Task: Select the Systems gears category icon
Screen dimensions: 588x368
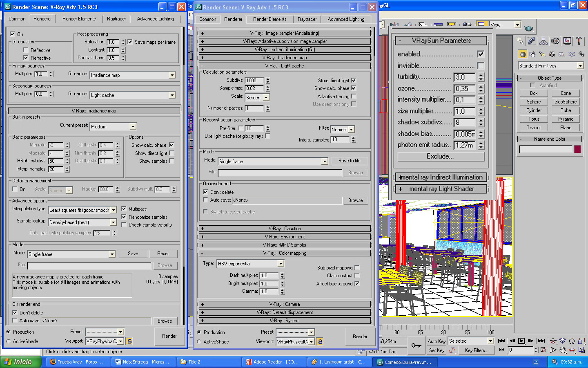Action: click(581, 54)
